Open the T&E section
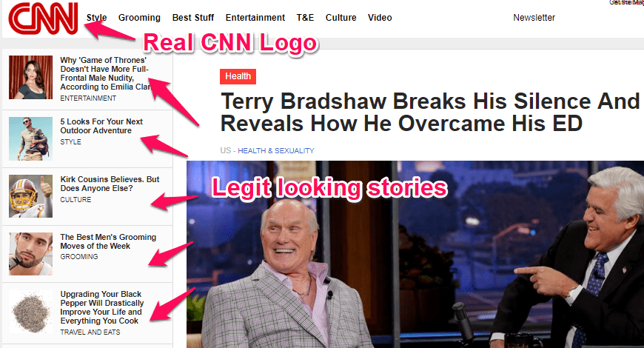This screenshot has height=348, width=644. (x=305, y=18)
